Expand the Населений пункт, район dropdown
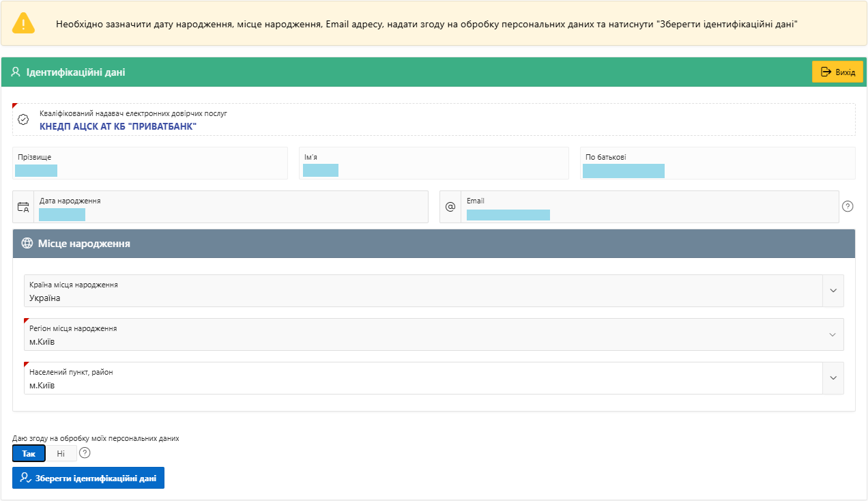The image size is (868, 501). tap(833, 378)
